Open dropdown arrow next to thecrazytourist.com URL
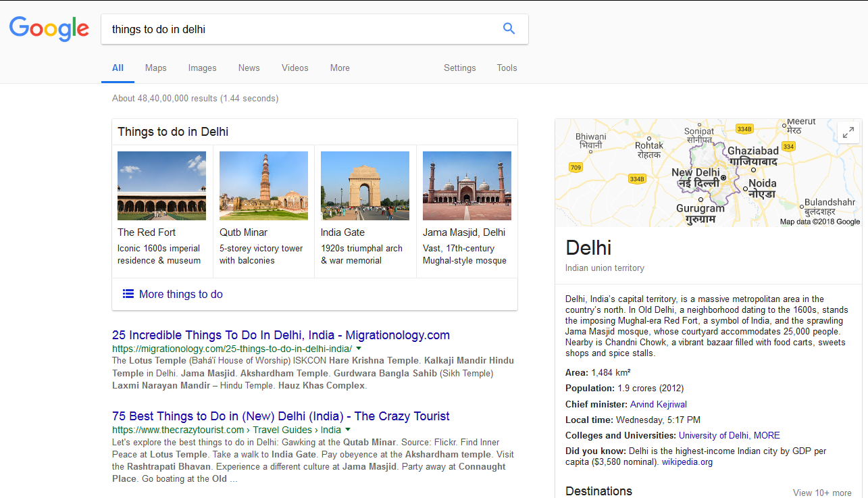The width and height of the screenshot is (868, 498). [348, 430]
